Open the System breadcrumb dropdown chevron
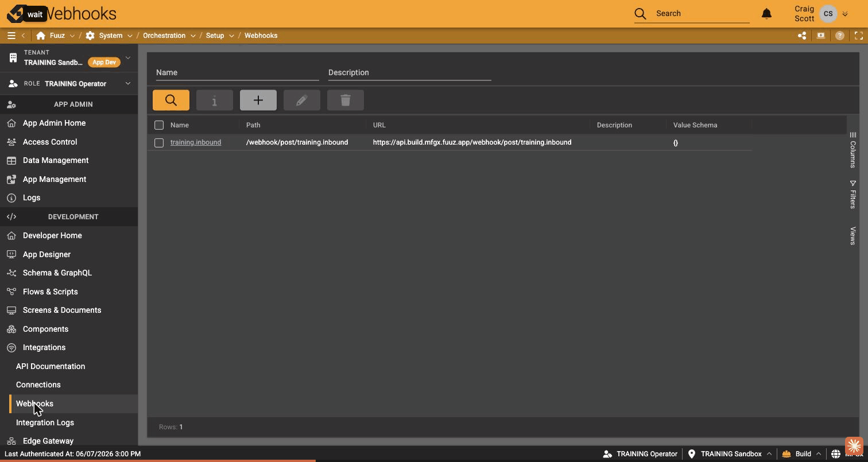This screenshot has width=868, height=462. (x=130, y=36)
